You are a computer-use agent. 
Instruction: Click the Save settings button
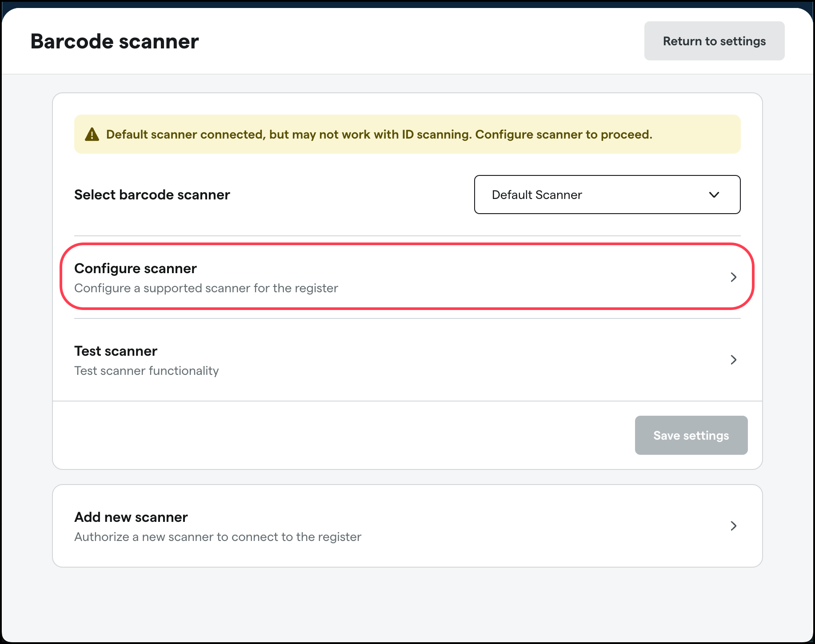(x=691, y=435)
